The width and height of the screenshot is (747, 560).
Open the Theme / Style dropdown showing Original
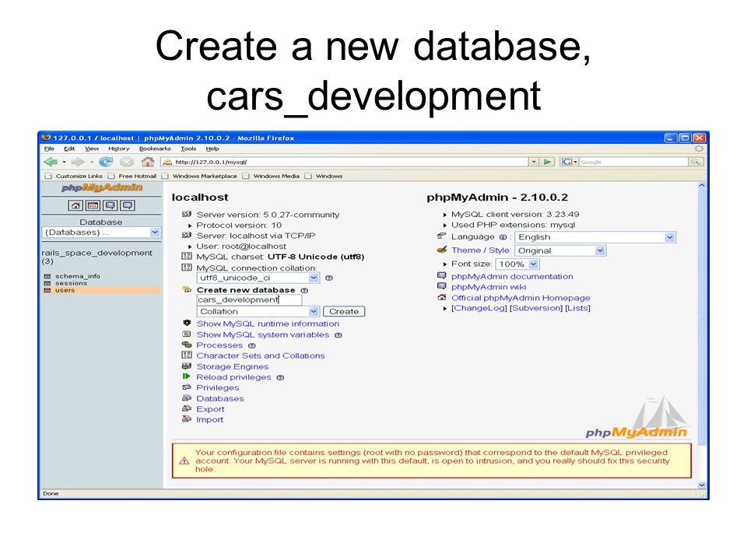point(560,250)
